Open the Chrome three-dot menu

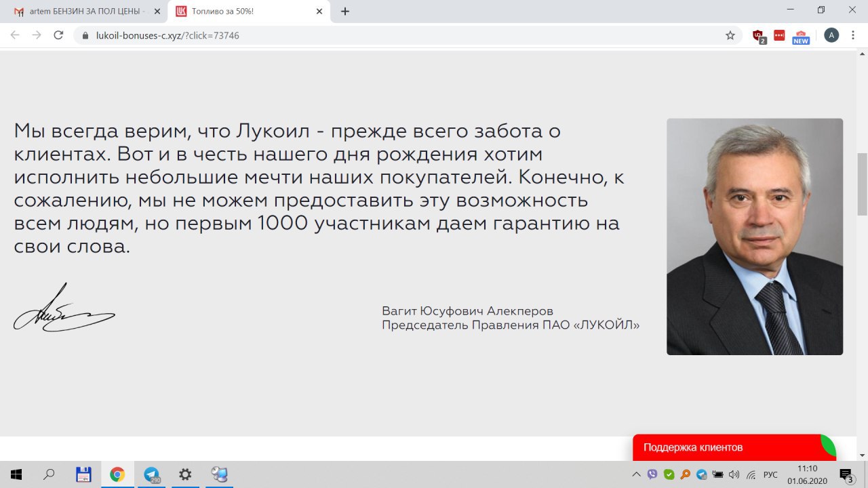[854, 35]
